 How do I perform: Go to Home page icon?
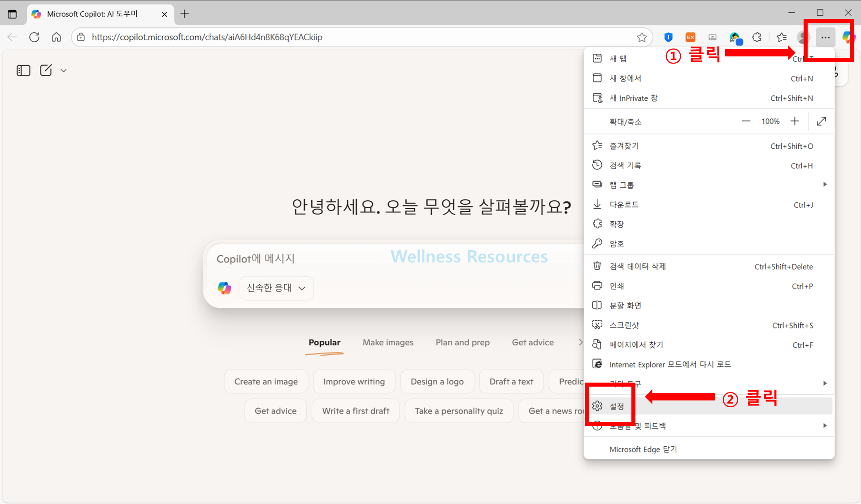pyautogui.click(x=56, y=37)
